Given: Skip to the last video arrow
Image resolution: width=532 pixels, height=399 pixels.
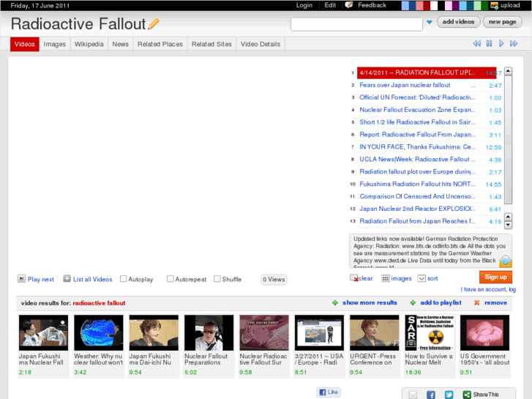Looking at the screenshot, I should [x=516, y=44].
